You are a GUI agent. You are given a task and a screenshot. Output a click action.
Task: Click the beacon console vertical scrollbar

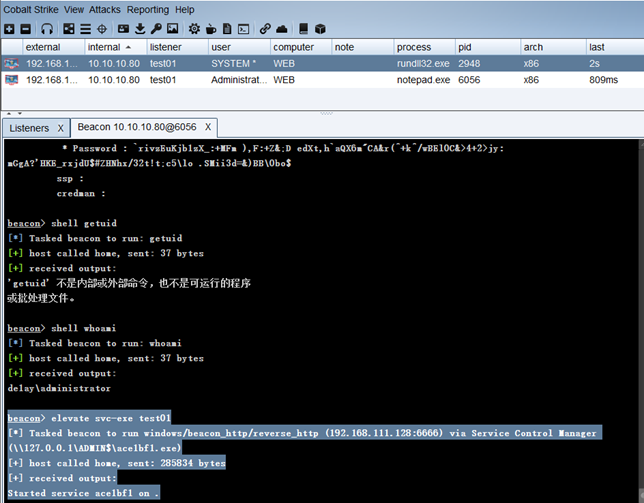(641, 321)
